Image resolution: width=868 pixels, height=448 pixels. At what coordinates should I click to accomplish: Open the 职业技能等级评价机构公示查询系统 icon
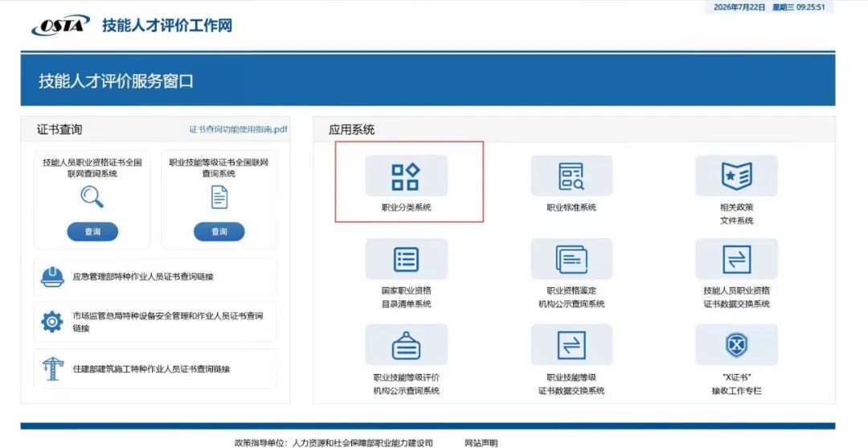[x=406, y=345]
